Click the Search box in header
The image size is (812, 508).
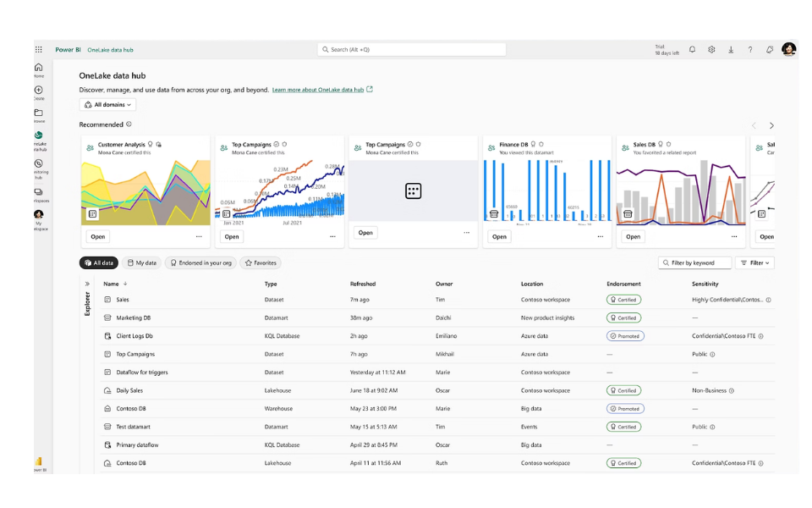coord(412,50)
